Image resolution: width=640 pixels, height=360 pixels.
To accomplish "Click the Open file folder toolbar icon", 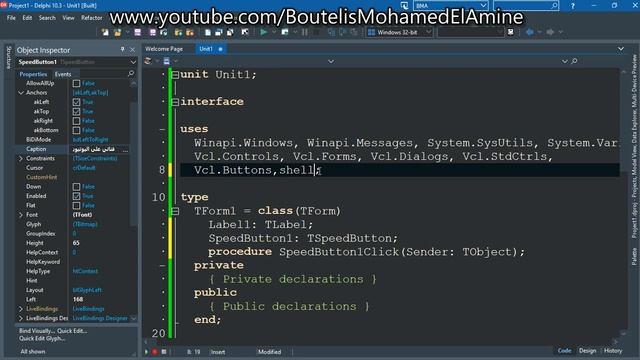I will coord(118,32).
